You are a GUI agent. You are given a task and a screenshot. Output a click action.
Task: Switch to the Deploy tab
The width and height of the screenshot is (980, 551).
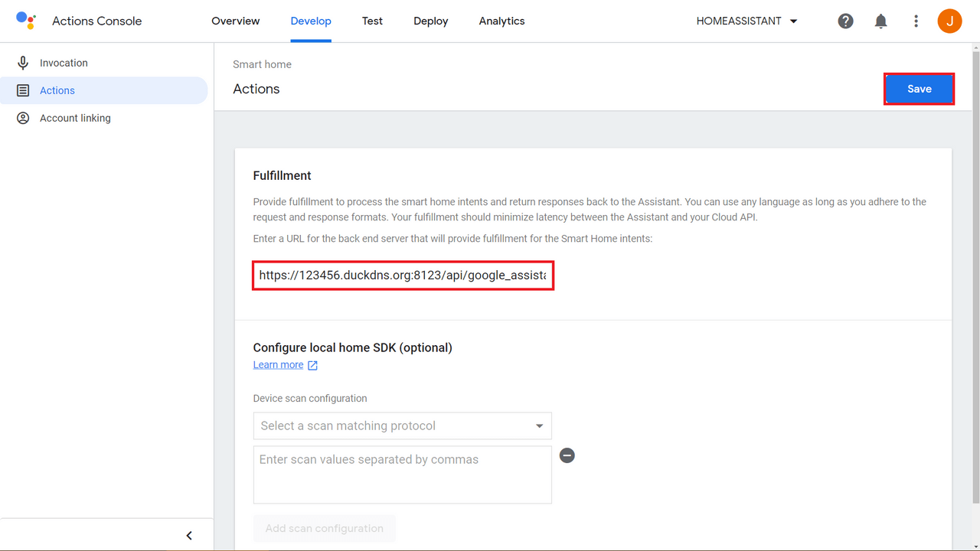[431, 21]
